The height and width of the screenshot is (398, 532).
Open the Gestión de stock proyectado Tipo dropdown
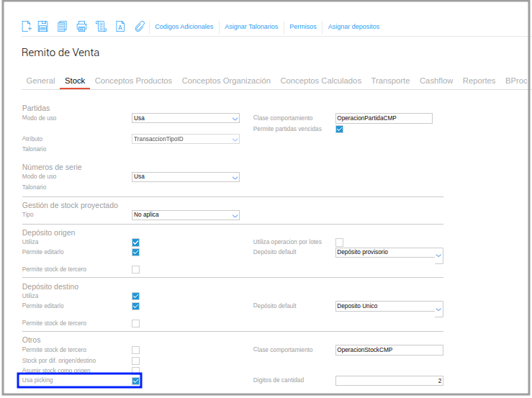tap(186, 215)
